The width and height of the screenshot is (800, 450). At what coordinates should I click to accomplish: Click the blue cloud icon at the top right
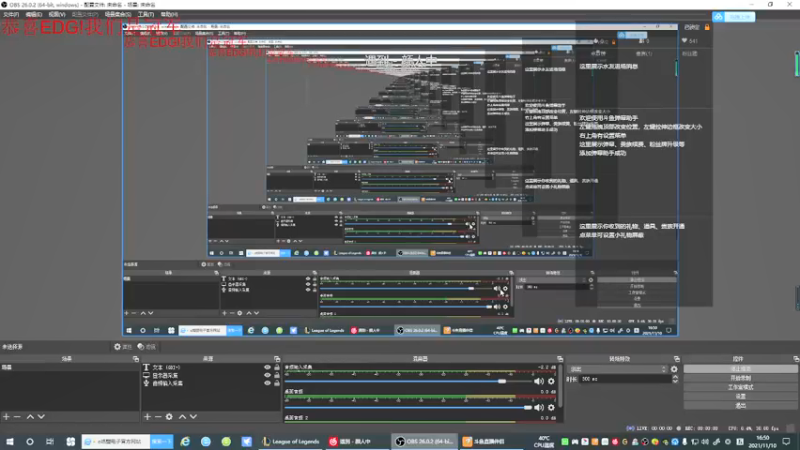(x=718, y=17)
